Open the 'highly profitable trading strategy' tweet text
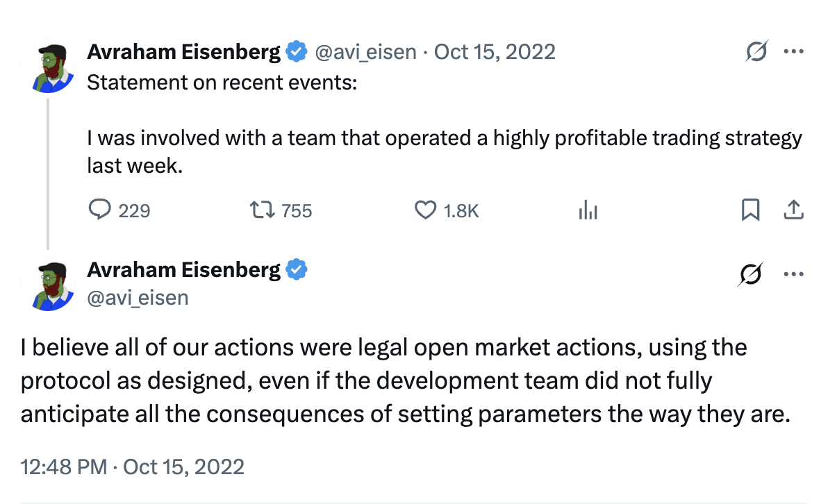Screen dimensions: 828x504 (445, 151)
